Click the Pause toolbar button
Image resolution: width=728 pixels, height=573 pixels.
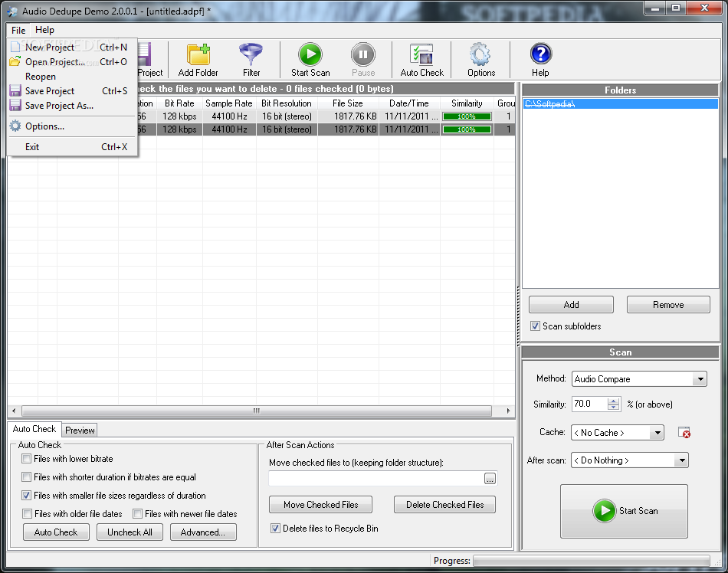pyautogui.click(x=363, y=60)
